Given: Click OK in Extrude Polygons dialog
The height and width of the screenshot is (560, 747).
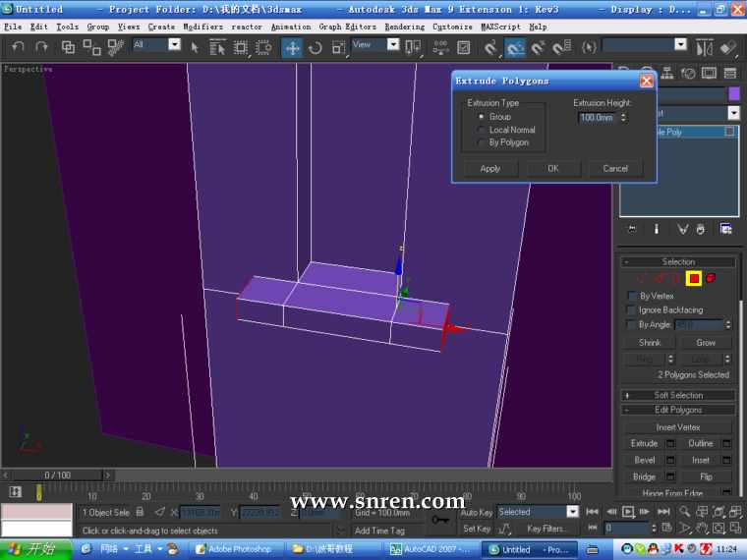Looking at the screenshot, I should coord(553,168).
